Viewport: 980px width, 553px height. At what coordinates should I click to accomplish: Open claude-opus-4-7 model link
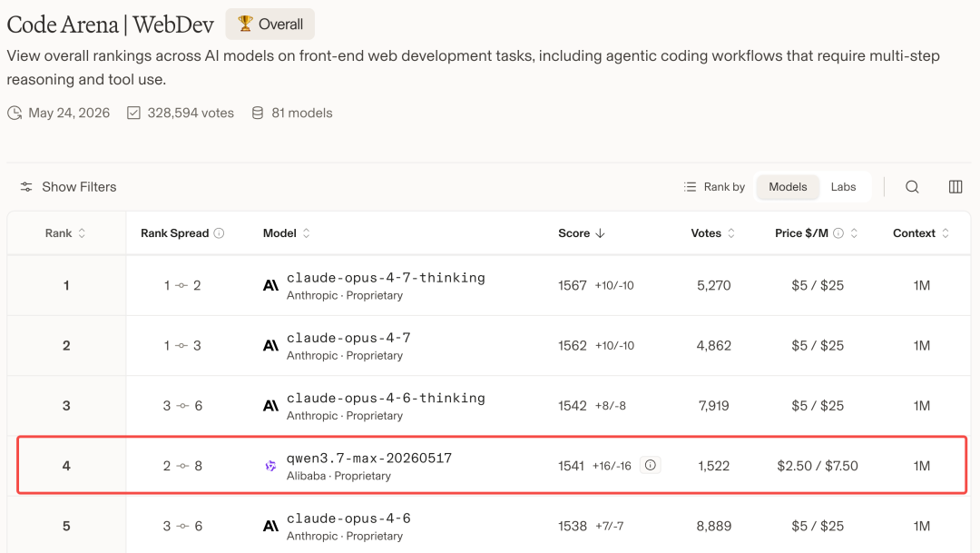(348, 339)
